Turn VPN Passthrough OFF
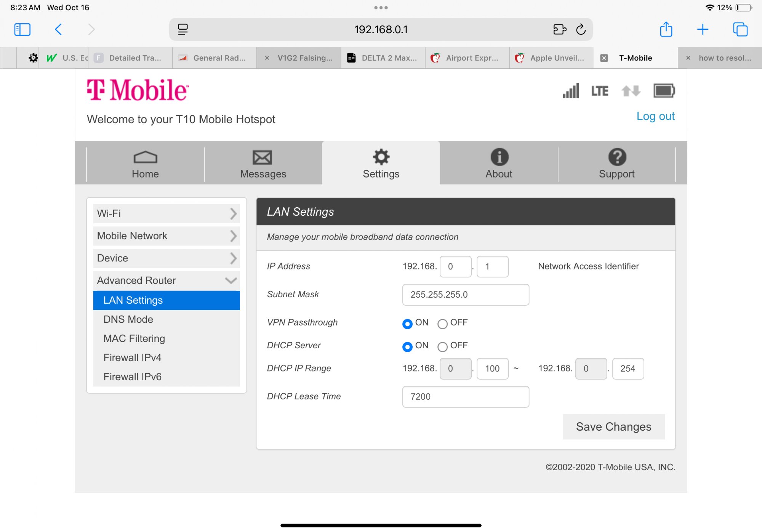This screenshot has width=762, height=532. (442, 324)
